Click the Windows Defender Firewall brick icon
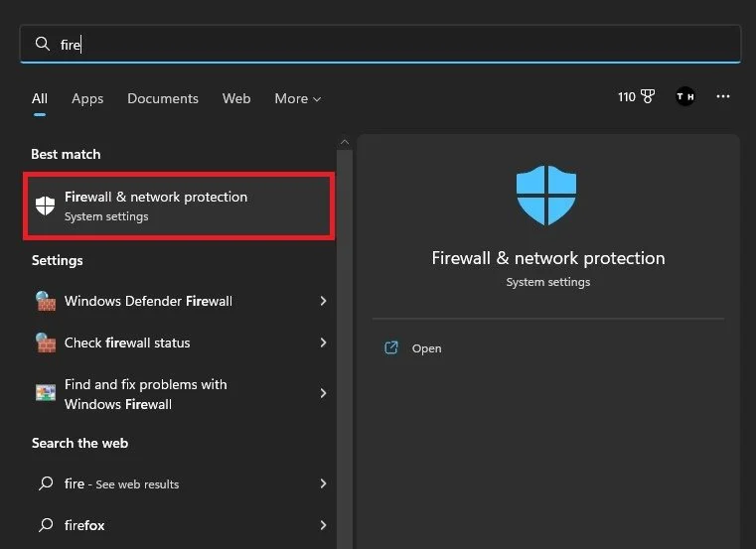 tap(46, 301)
